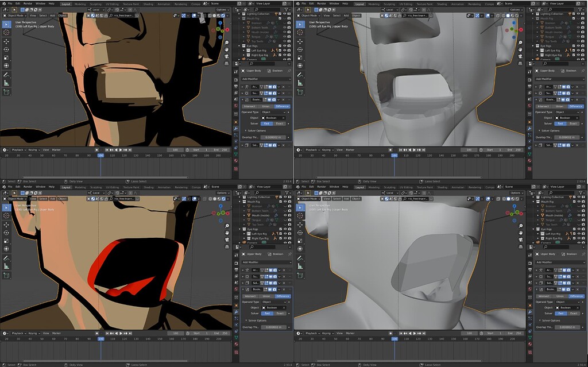Select the 3D Cursor tool

coord(6,32)
